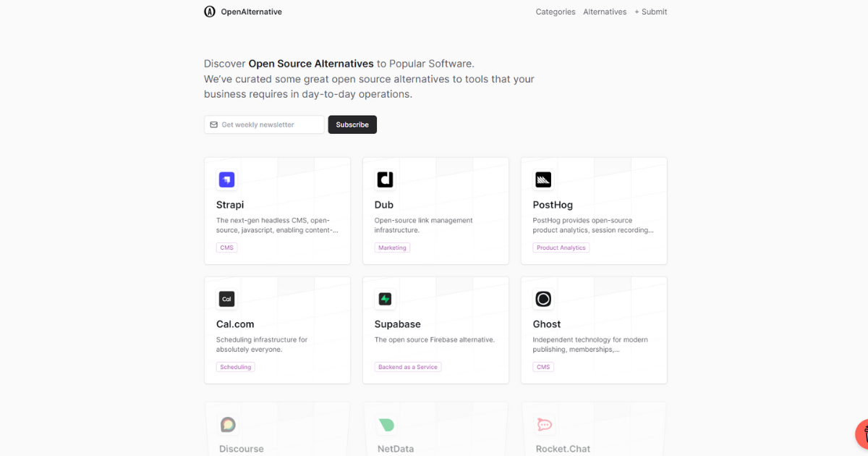Open Cal.com via its logo icon
Image resolution: width=868 pixels, height=456 pixels.
pos(226,299)
